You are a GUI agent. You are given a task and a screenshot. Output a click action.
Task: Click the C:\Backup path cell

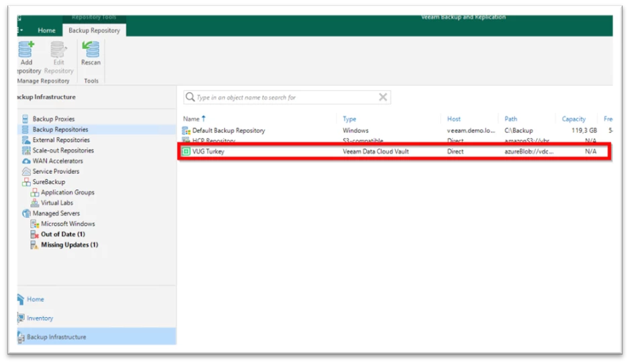519,130
